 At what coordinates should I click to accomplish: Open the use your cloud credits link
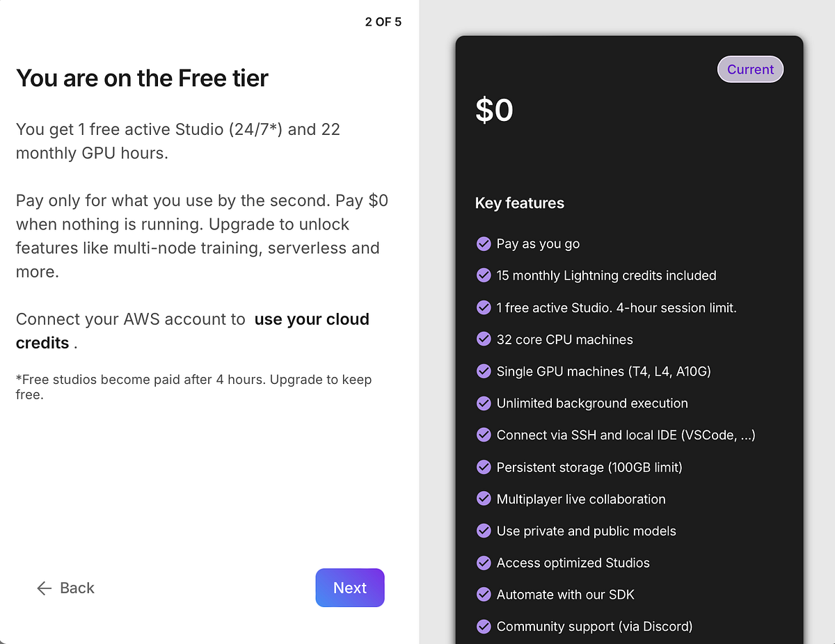[193, 331]
